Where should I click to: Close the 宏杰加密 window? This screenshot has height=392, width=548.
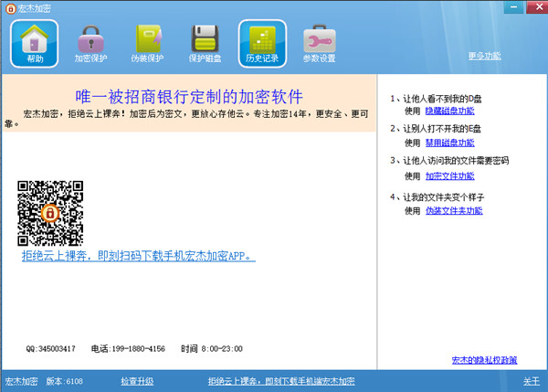537,7
